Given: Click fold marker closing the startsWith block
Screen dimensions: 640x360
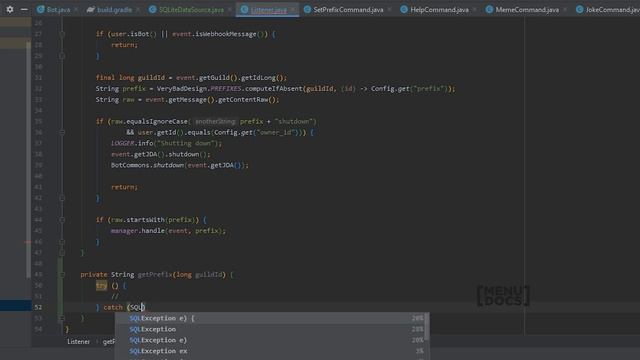Looking at the screenshot, I should (62, 242).
